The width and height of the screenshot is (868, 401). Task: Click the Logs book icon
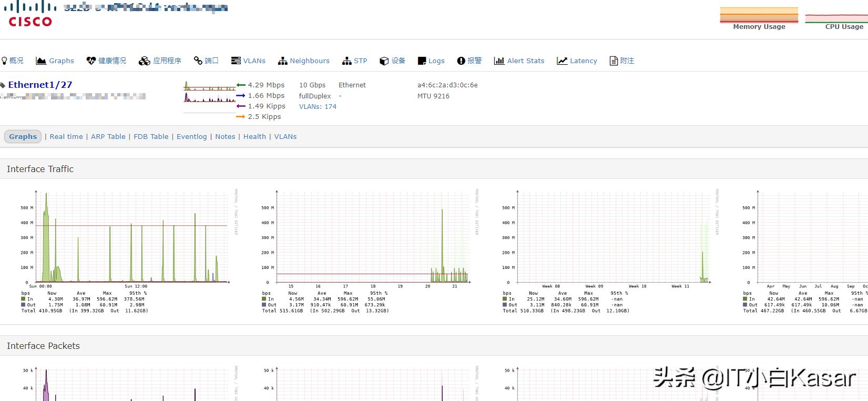[x=422, y=61]
